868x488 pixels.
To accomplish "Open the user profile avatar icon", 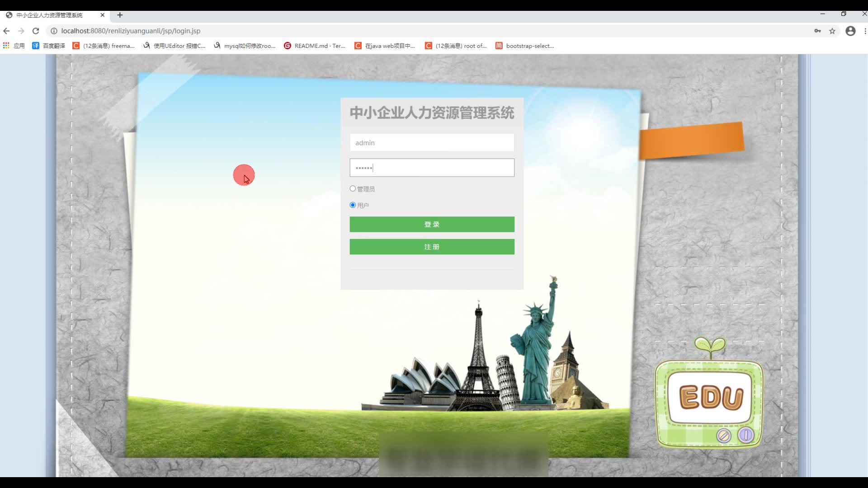I will coord(850,31).
